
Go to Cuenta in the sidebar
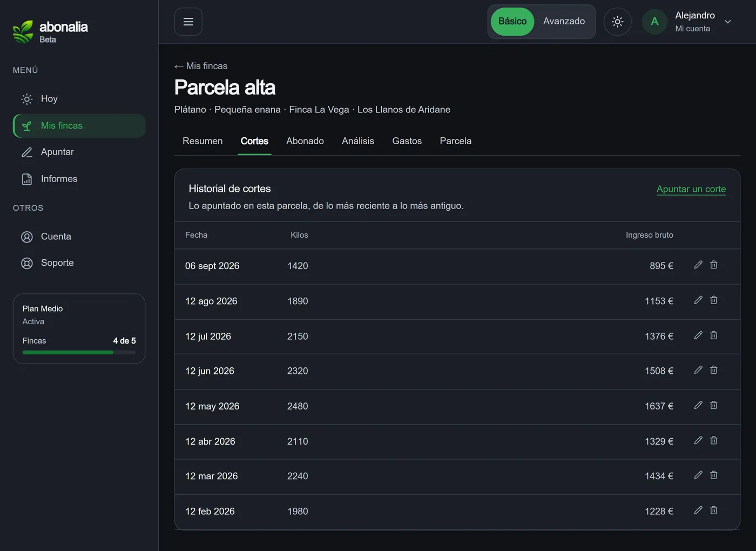[79, 237]
